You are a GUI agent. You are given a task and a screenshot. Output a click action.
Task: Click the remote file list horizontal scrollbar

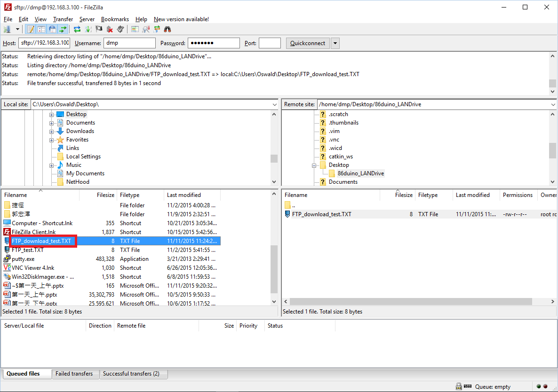pyautogui.click(x=411, y=301)
